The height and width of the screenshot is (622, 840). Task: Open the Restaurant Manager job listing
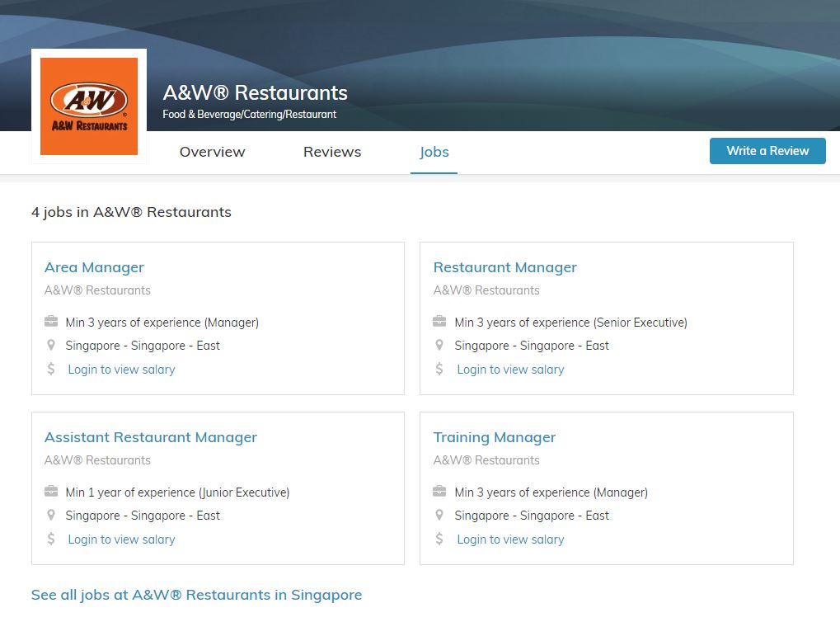tap(504, 267)
